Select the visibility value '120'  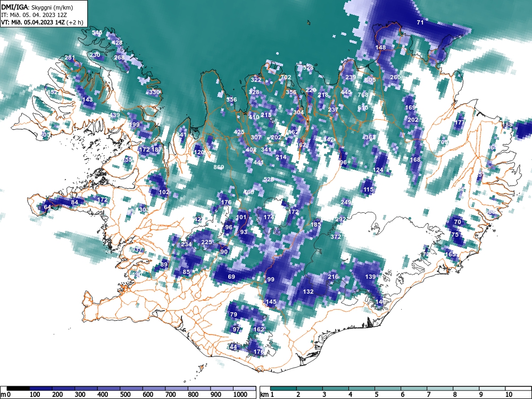[199, 152]
